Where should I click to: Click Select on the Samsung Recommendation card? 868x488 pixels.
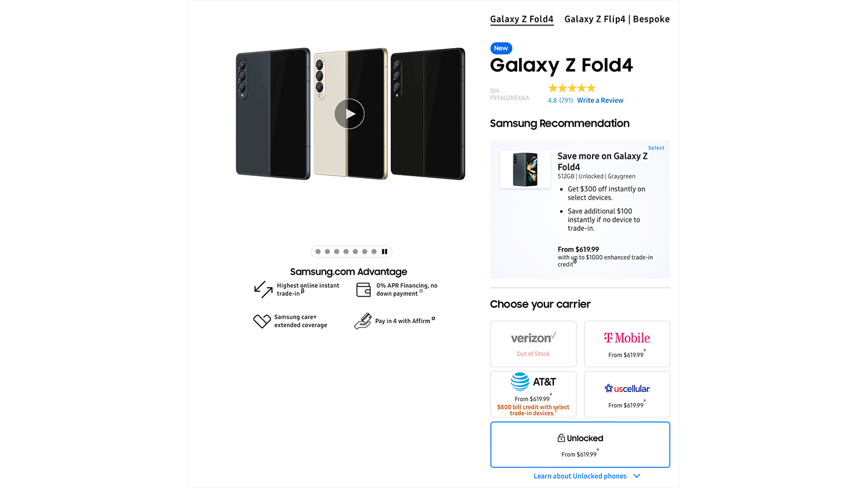pyautogui.click(x=656, y=148)
